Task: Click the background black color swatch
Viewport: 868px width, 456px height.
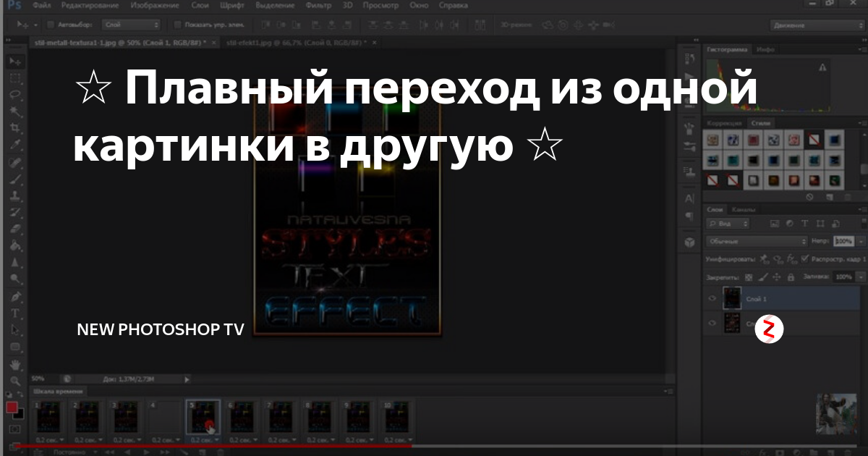Action: coord(20,413)
